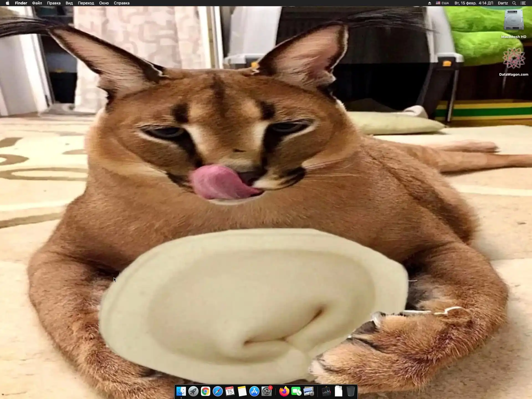
Task: Open the Файл menu
Action: tap(37, 3)
